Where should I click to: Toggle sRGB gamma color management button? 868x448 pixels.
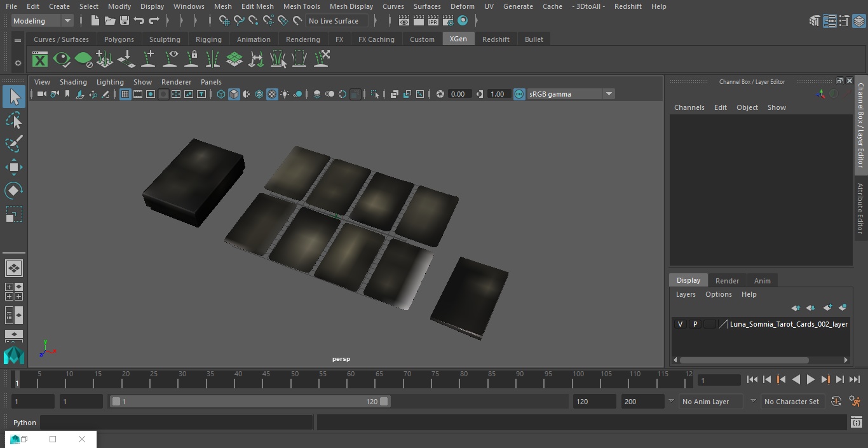(519, 94)
